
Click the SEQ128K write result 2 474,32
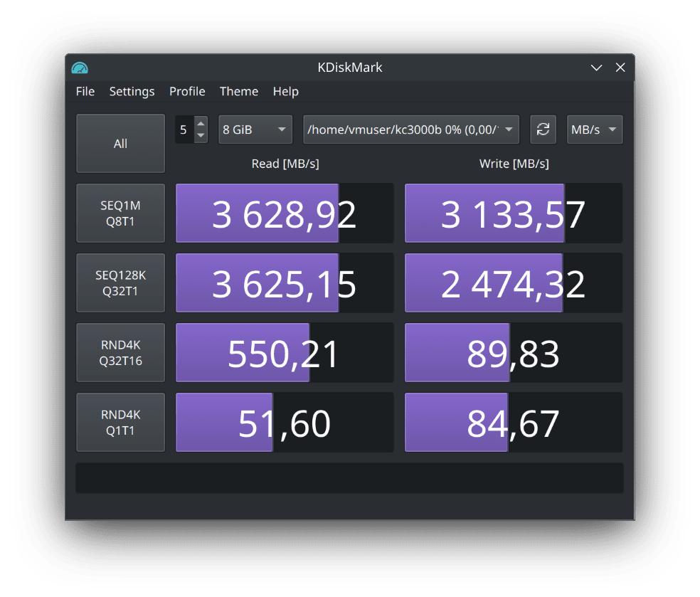coord(514,283)
